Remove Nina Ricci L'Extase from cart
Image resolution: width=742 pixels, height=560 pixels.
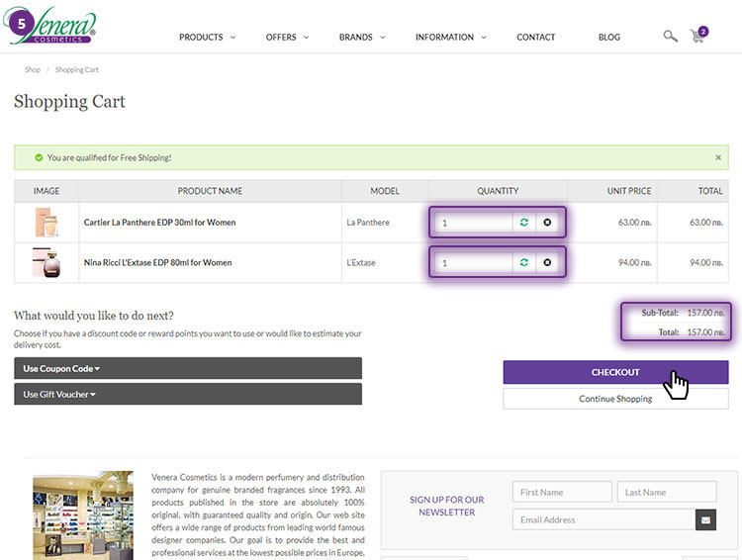click(547, 262)
